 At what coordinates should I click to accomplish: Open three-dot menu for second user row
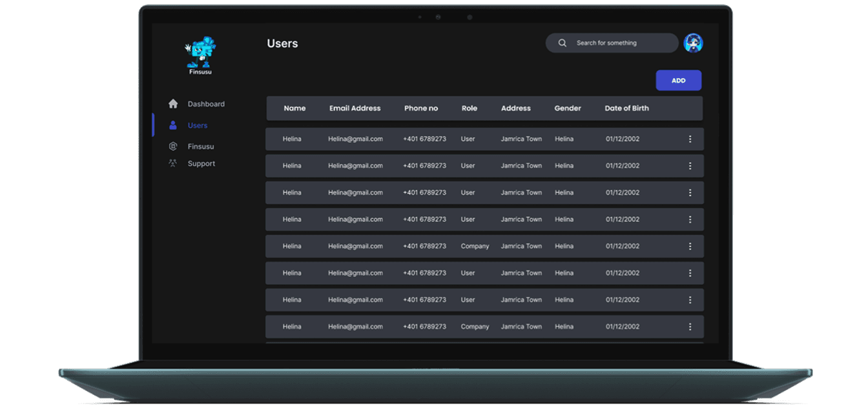(690, 166)
